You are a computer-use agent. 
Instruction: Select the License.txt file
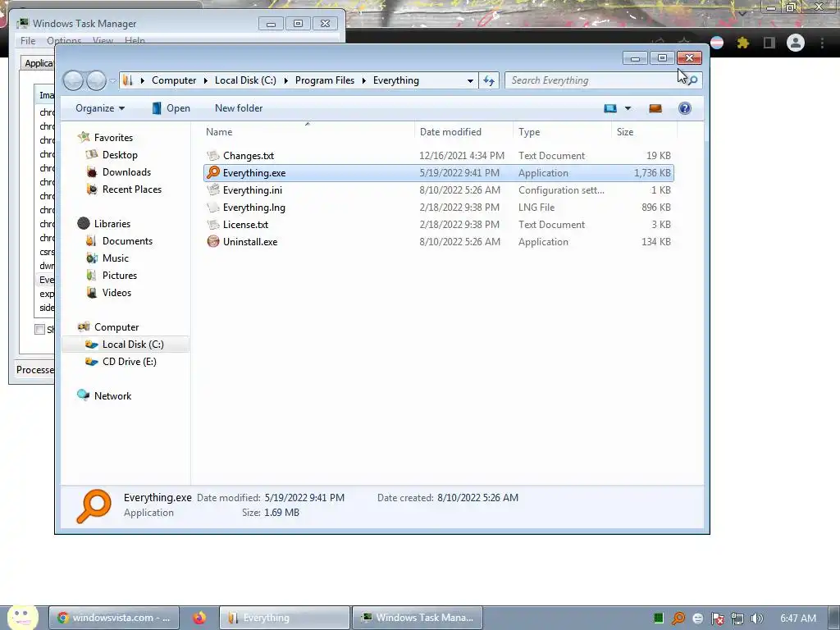438,225
